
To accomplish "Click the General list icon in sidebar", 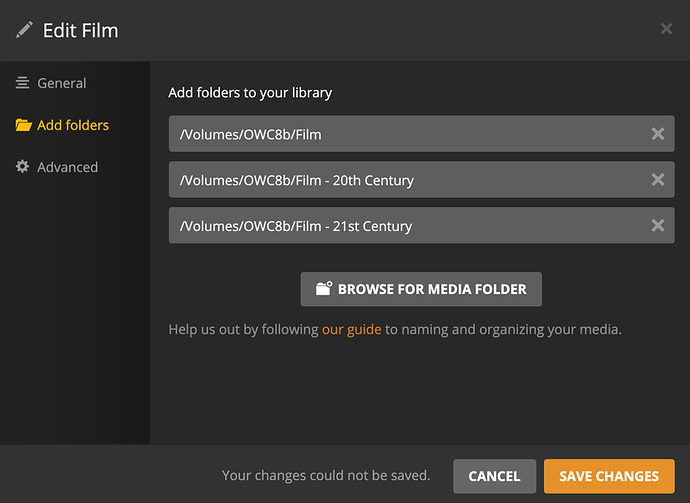I will tap(23, 84).
